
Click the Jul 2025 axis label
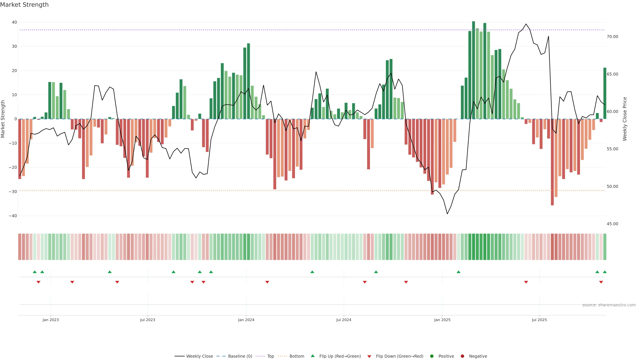pyautogui.click(x=539, y=320)
